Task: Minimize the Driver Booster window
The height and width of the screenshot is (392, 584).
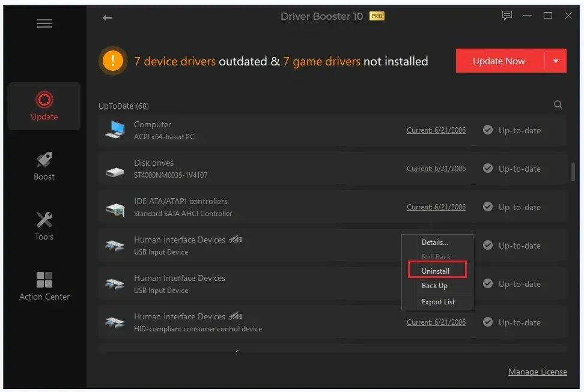Action: click(528, 15)
